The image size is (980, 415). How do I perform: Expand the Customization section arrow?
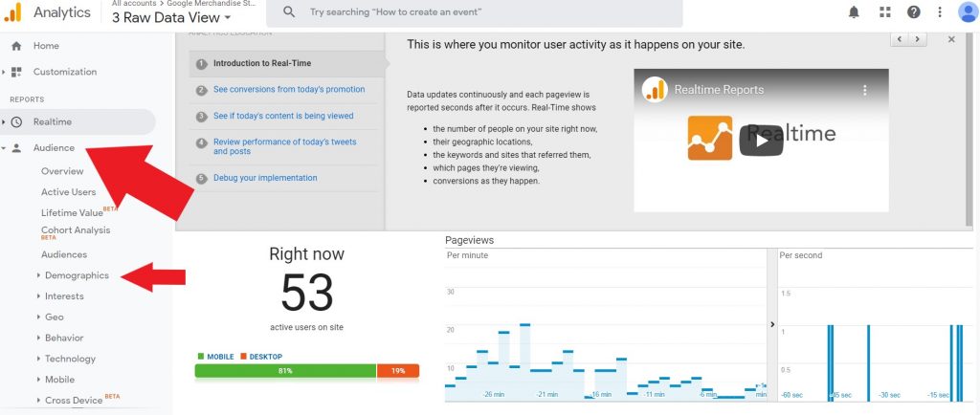[4, 73]
